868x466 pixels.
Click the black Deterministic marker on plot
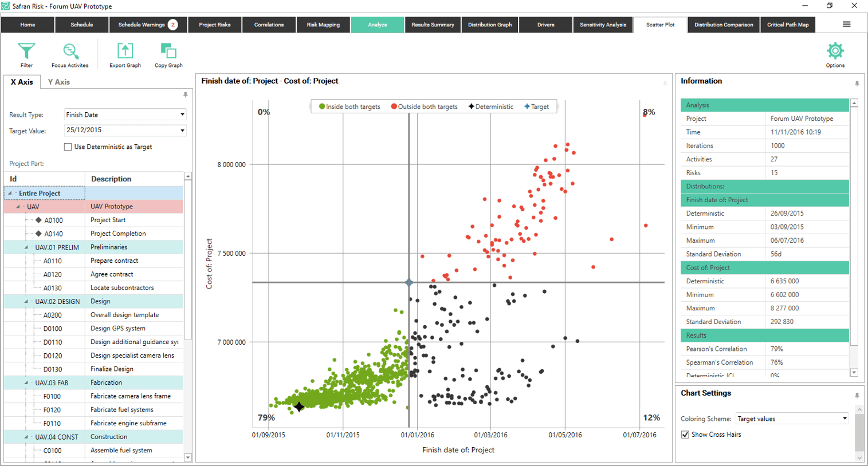click(x=299, y=407)
